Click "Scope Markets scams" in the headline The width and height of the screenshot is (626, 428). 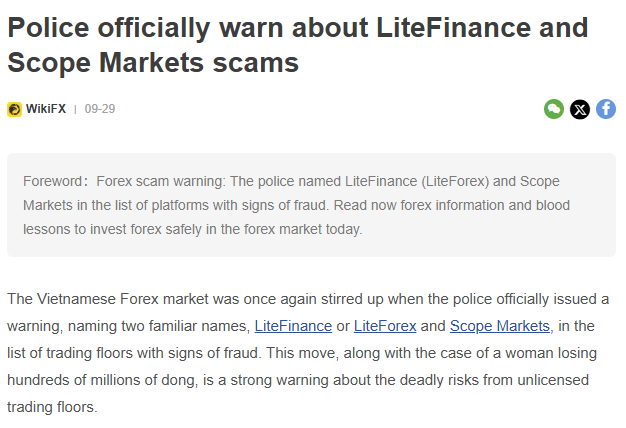(x=153, y=63)
